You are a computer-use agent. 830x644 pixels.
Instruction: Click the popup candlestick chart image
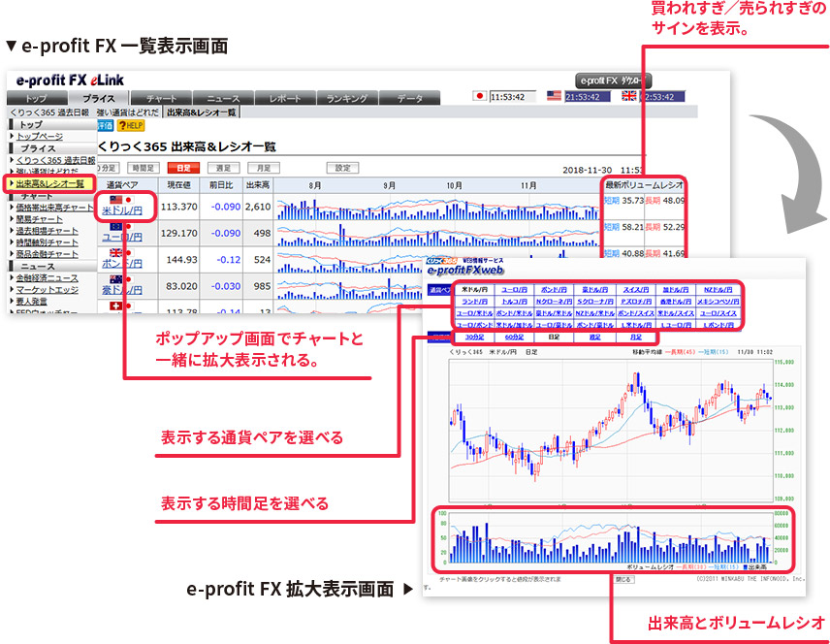click(x=612, y=430)
